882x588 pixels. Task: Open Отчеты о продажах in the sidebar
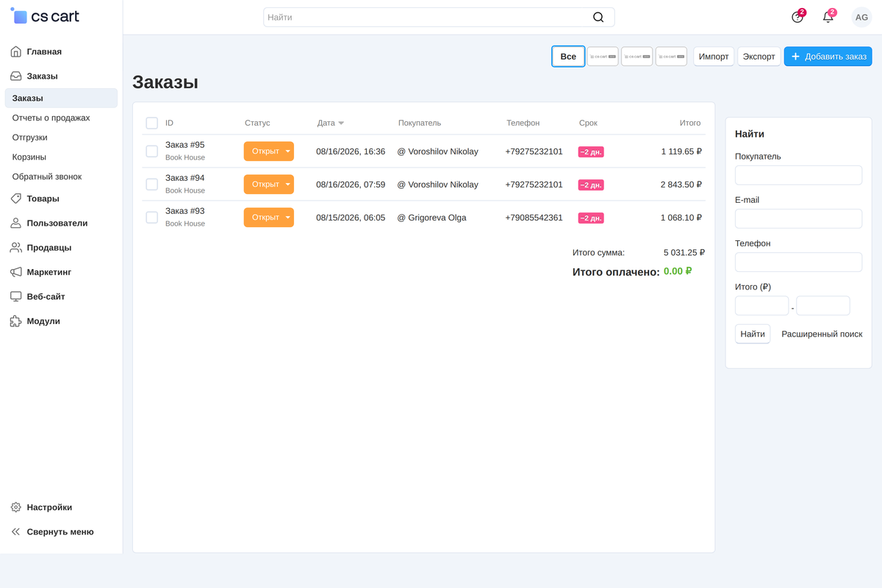coord(51,118)
